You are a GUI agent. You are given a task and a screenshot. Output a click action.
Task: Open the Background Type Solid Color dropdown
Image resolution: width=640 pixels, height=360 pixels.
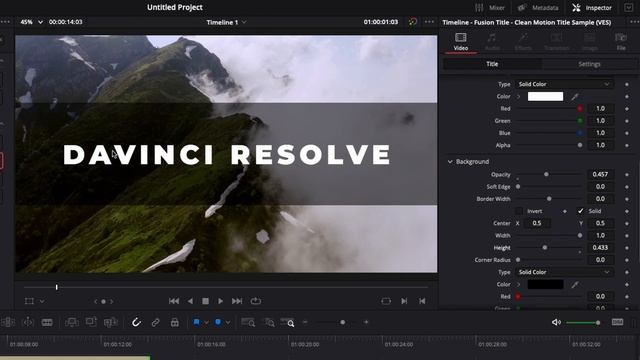(564, 272)
